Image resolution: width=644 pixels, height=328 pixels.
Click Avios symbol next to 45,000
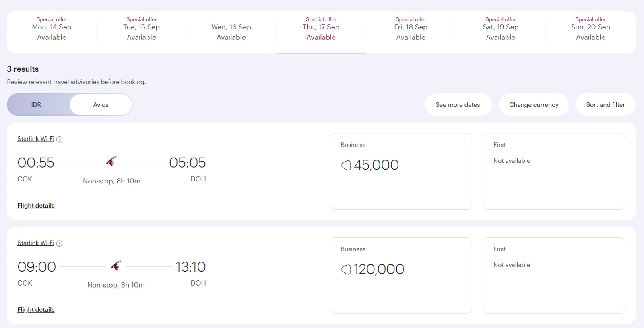[x=346, y=165]
